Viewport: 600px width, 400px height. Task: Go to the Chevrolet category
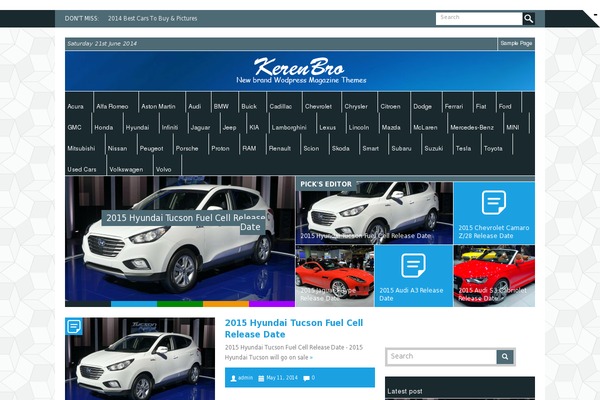click(x=318, y=106)
